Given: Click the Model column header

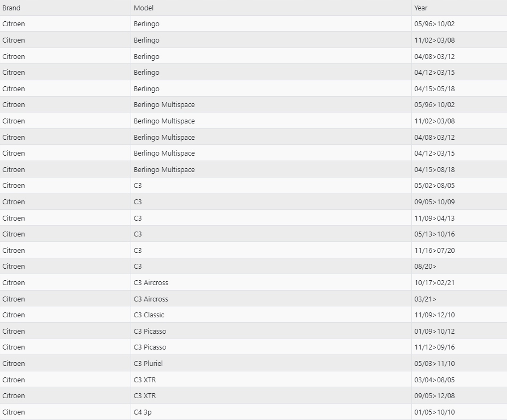Looking at the screenshot, I should (144, 8).
